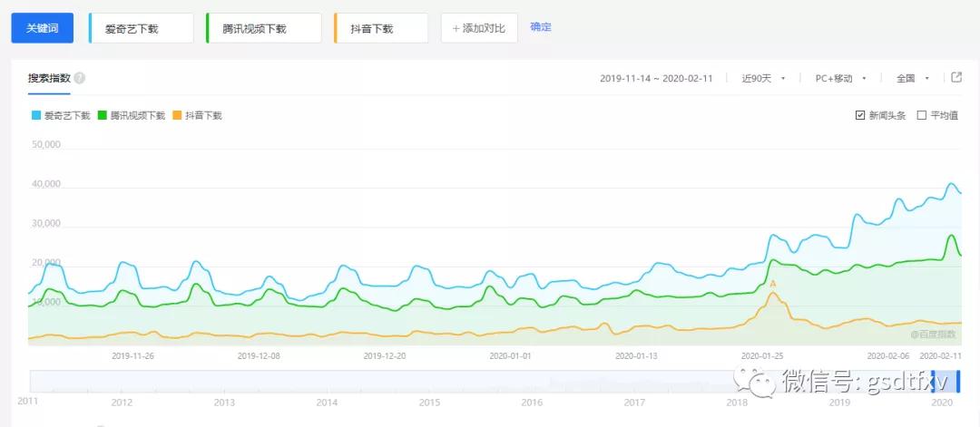Image resolution: width=980 pixels, height=427 pixels.
Task: Expand the 全国 region dropdown
Action: (x=913, y=78)
